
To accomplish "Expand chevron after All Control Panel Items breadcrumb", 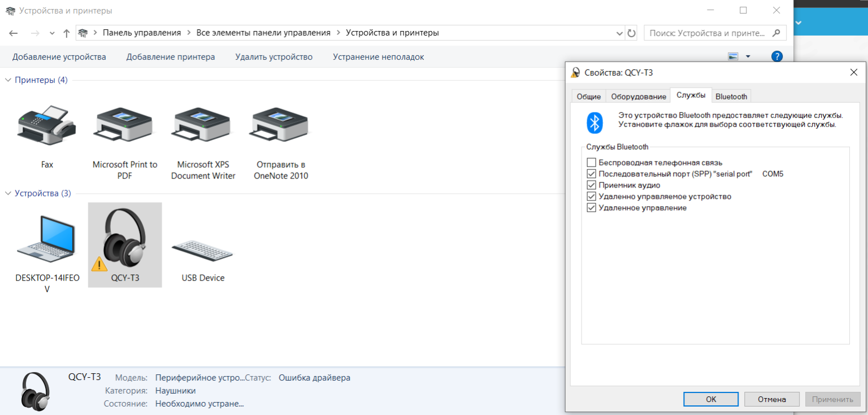I will 338,33.
